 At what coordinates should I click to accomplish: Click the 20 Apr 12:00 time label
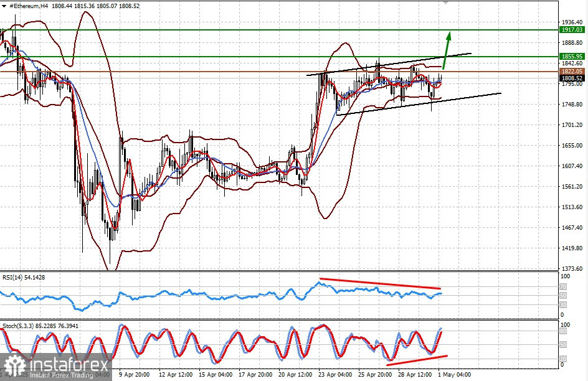295,375
